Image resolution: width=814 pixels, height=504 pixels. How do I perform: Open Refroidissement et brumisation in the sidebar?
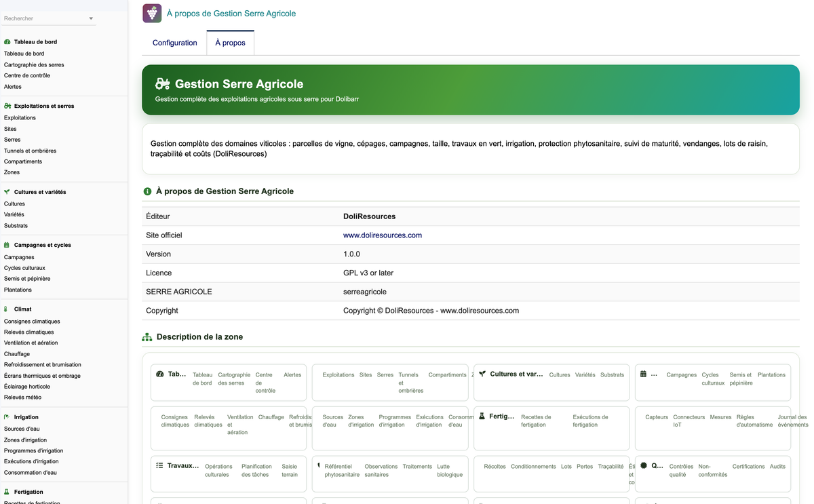click(43, 365)
